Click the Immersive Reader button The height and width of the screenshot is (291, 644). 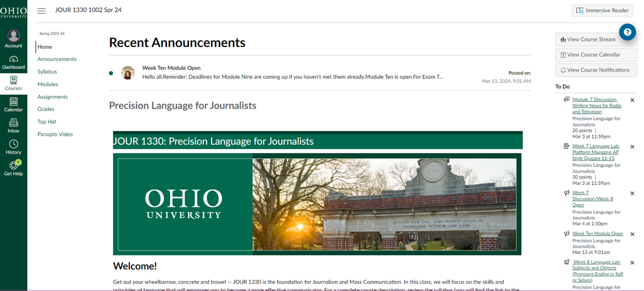pos(602,11)
